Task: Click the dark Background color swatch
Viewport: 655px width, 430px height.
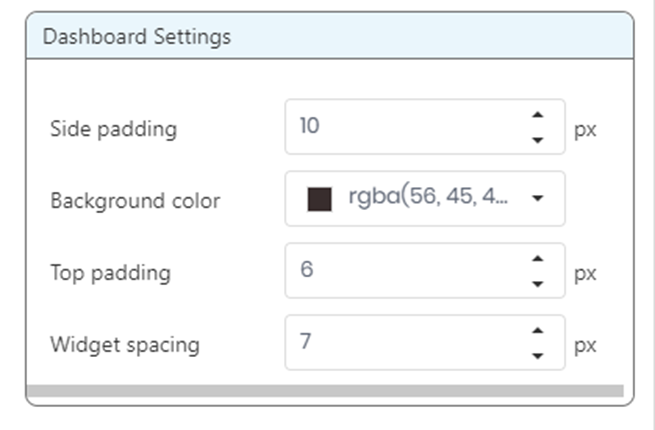Action: click(319, 198)
